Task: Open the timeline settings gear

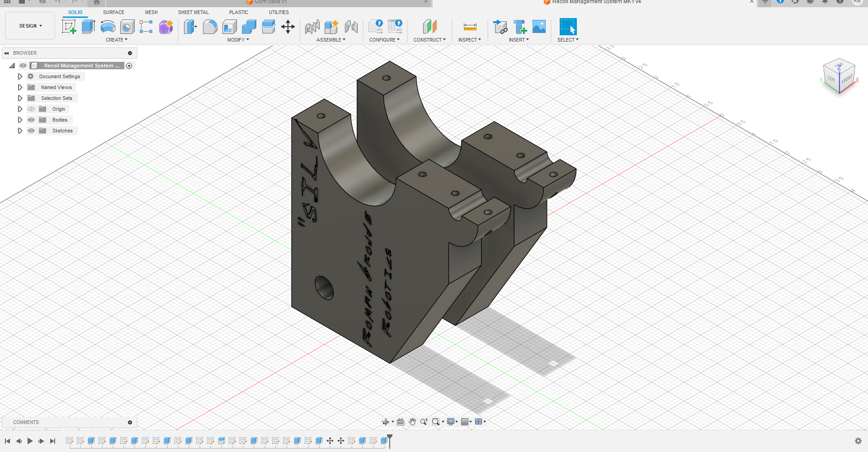Action: pyautogui.click(x=858, y=441)
